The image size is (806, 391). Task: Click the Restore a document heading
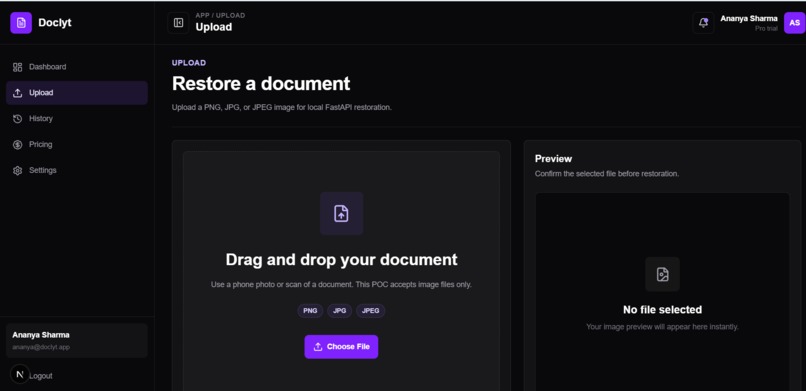(x=261, y=83)
